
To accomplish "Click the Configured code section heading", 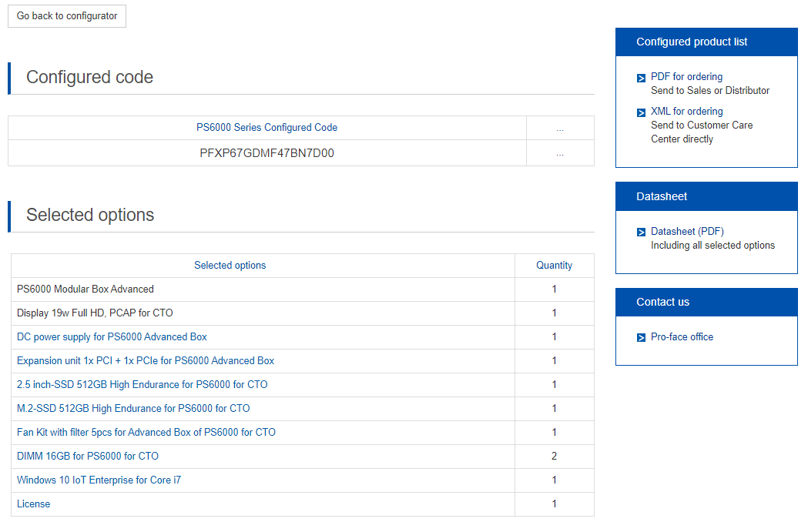I will 89,77.
